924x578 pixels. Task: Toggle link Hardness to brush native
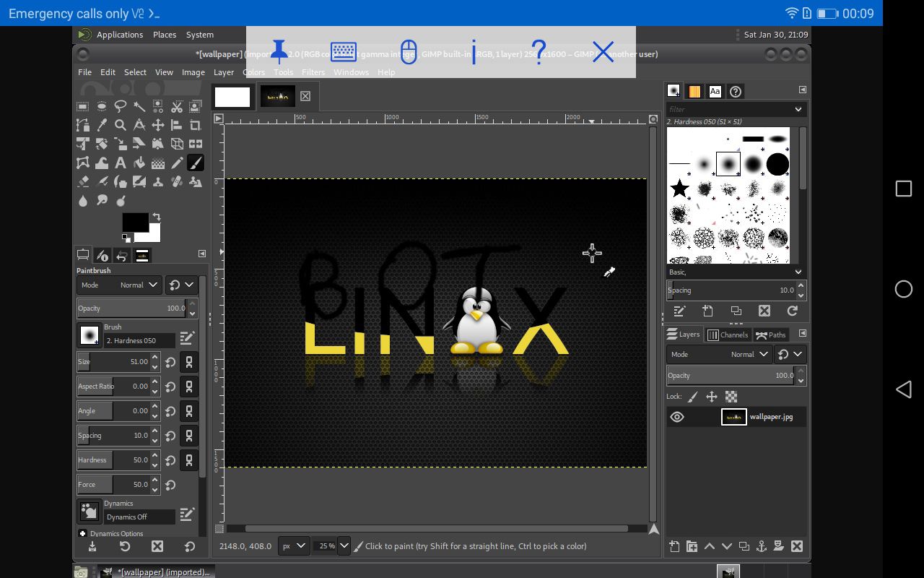pos(189,460)
